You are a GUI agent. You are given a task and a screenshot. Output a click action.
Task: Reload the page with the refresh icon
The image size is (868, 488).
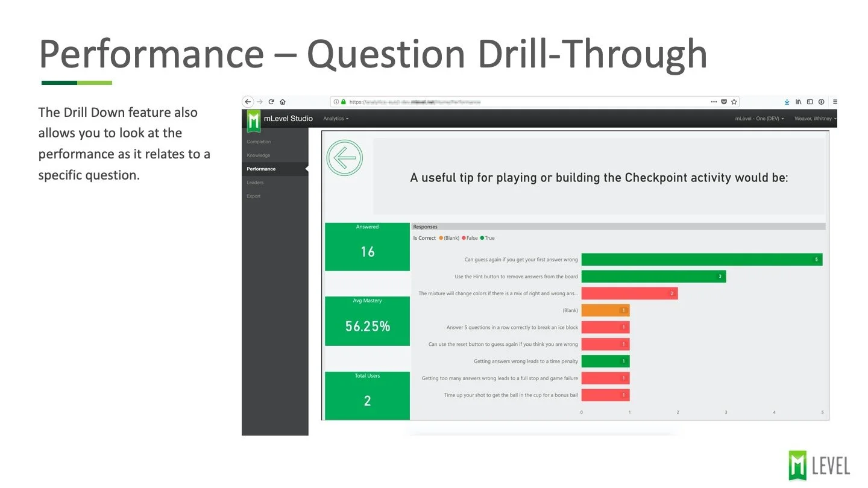pos(271,102)
